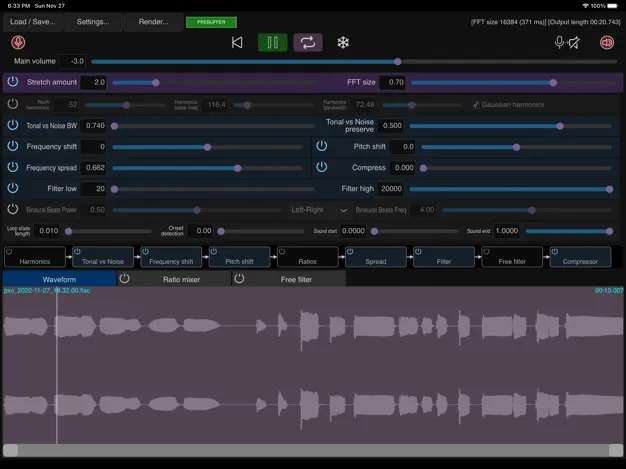626x469 pixels.
Task: Click the rewind to start icon
Action: click(237, 42)
